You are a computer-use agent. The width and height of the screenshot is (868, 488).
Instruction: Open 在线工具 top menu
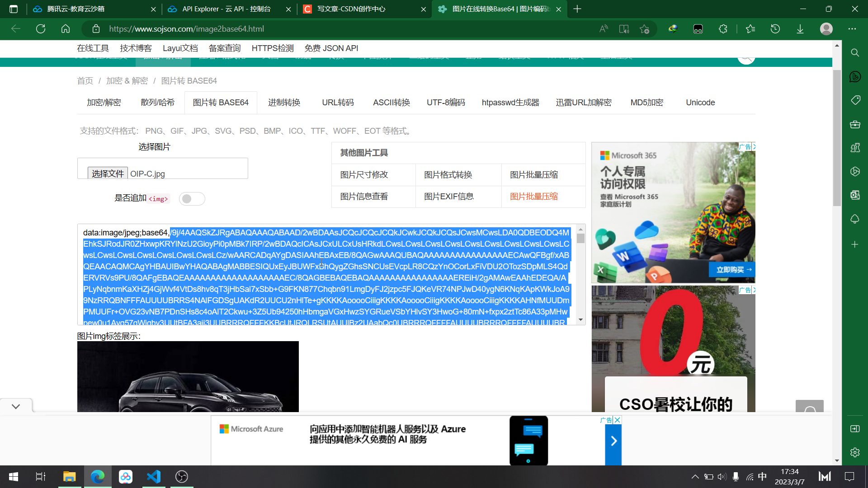93,48
